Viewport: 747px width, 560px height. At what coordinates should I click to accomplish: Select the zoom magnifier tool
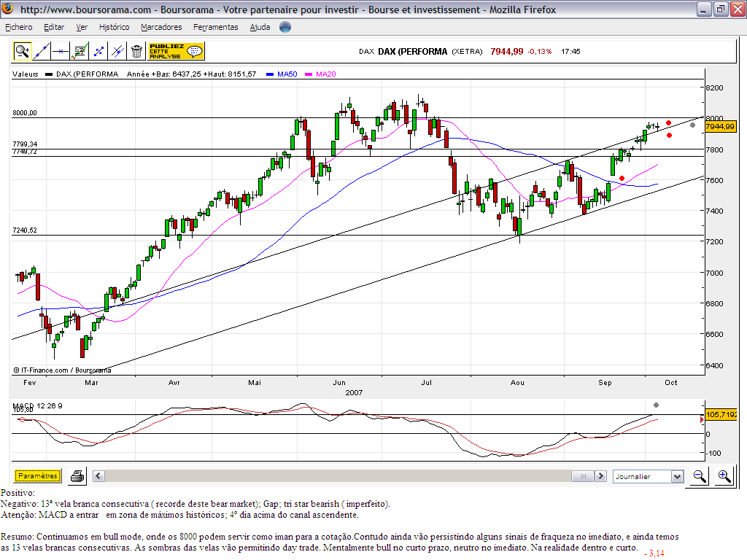pos(22,51)
